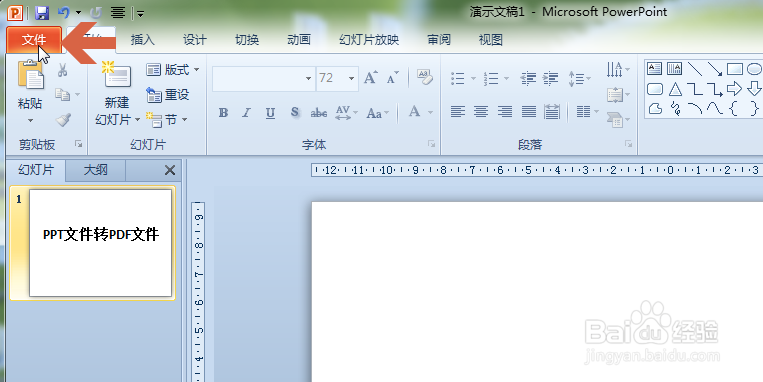Click the redo/repeat icon
Viewport: 763px width, 382px height.
click(x=96, y=13)
